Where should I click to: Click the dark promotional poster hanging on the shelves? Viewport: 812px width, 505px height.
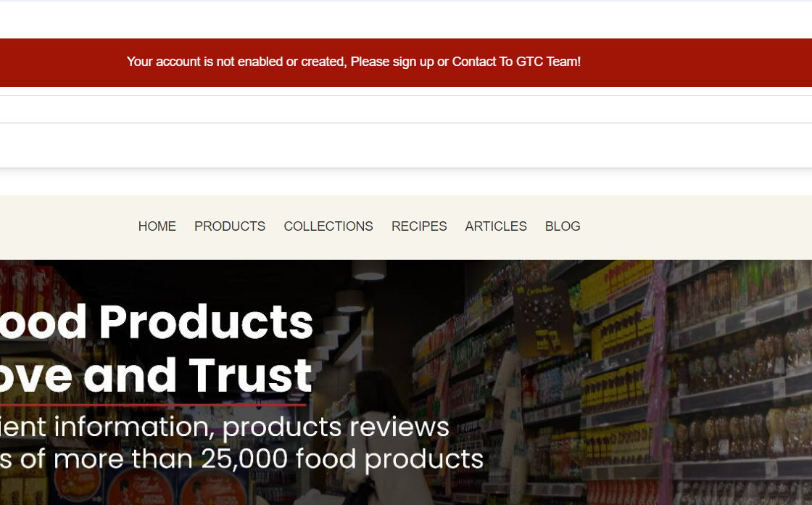(542, 319)
